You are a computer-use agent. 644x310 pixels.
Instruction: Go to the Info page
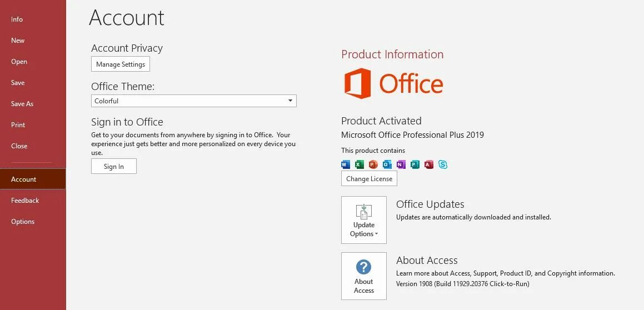coord(17,19)
